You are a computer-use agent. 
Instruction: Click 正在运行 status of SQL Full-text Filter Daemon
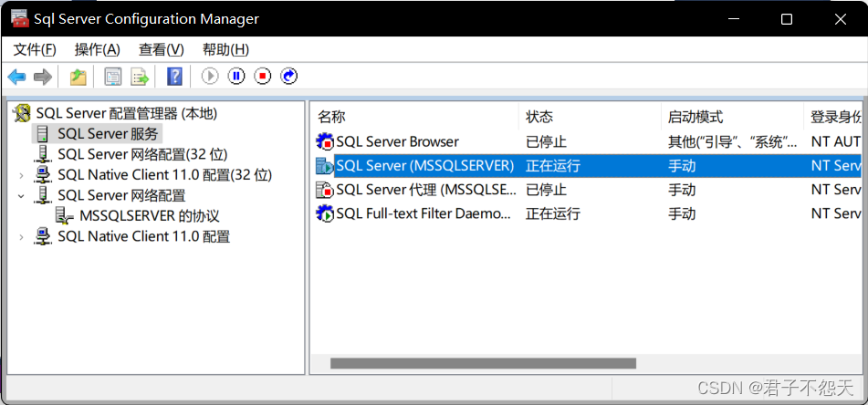coord(553,213)
